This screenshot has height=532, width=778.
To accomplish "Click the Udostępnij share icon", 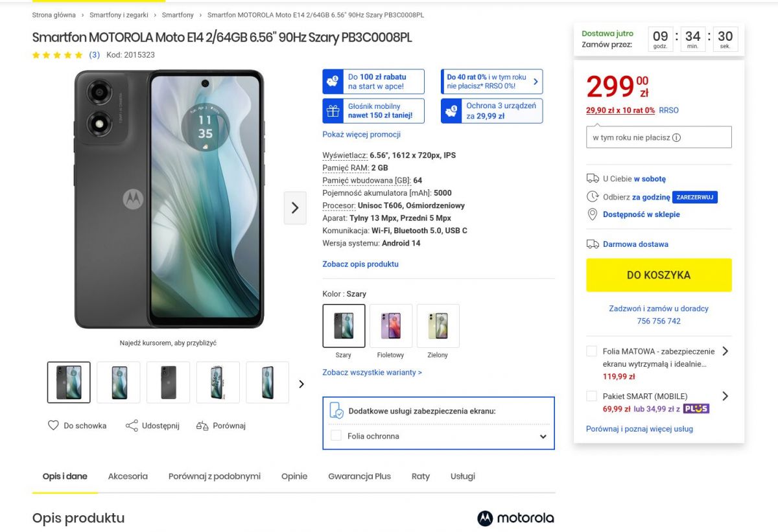I will coord(132,426).
